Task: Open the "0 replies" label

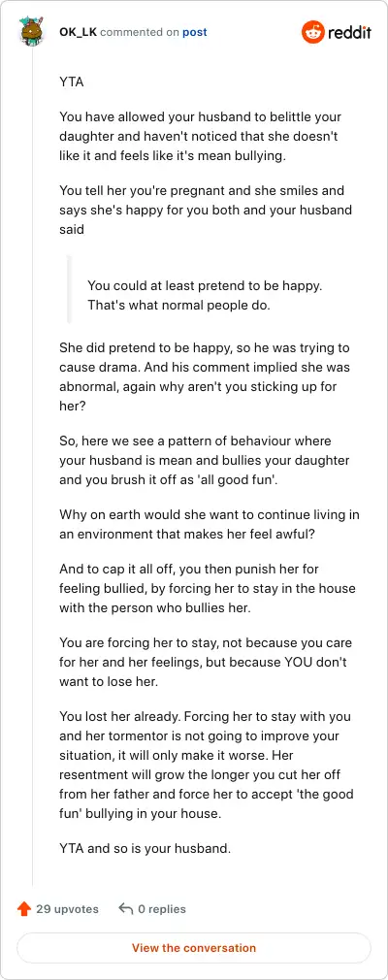Action: pos(162,909)
